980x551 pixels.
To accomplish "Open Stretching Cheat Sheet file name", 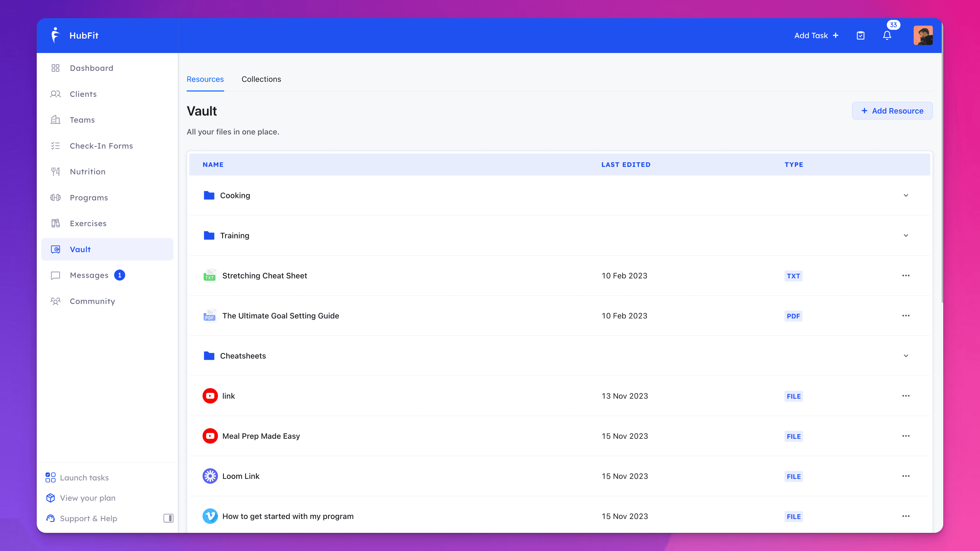I will pos(265,276).
